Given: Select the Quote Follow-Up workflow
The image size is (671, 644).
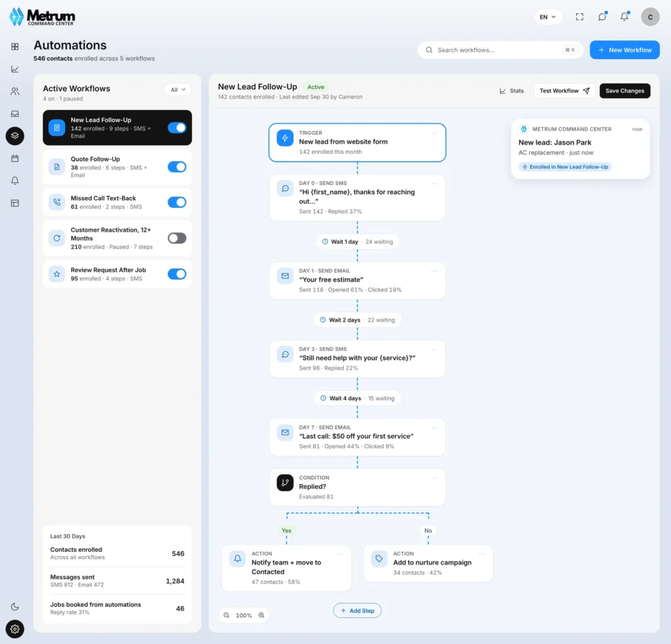Looking at the screenshot, I should pyautogui.click(x=117, y=167).
